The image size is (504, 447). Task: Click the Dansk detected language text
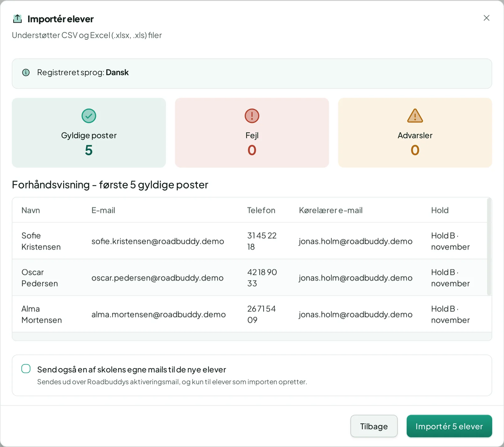117,73
